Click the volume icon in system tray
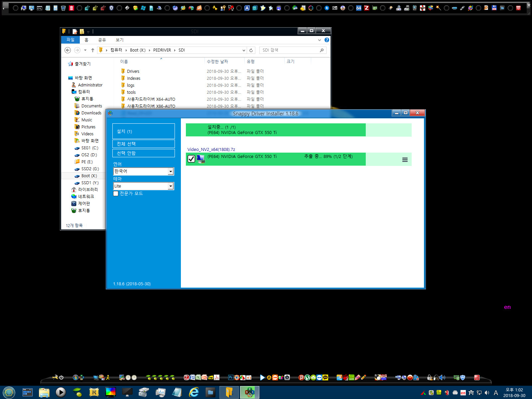Screen dimensions: 532x399 point(487,393)
